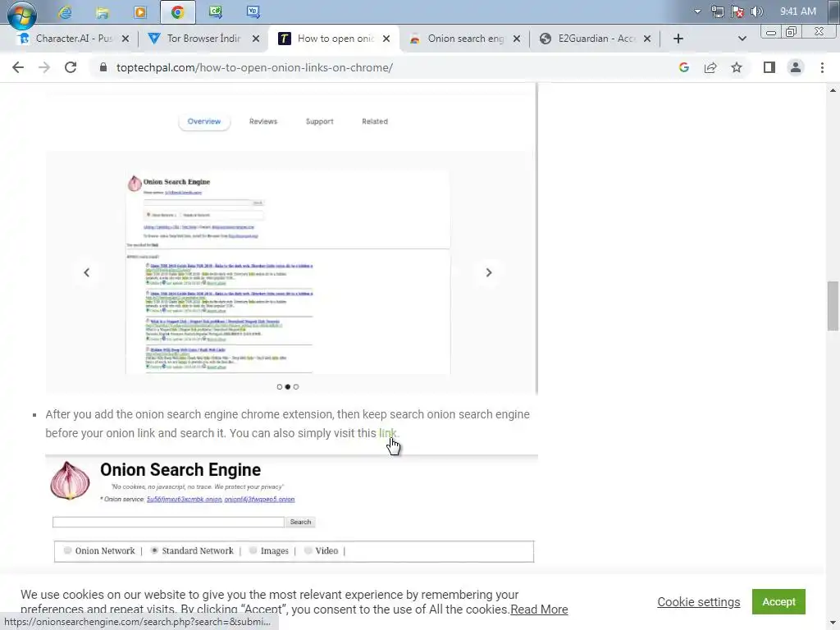Click the onion logo image
The height and width of the screenshot is (630, 840).
coord(71,481)
